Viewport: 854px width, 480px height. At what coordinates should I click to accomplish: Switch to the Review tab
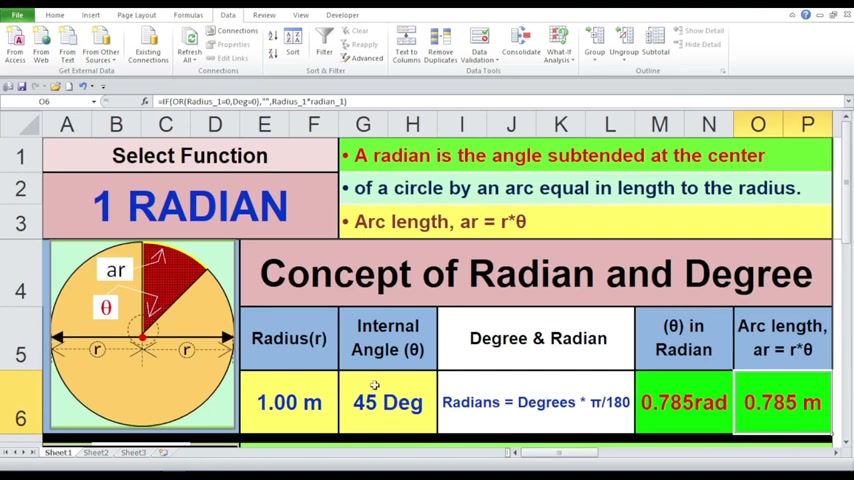pyautogui.click(x=264, y=15)
